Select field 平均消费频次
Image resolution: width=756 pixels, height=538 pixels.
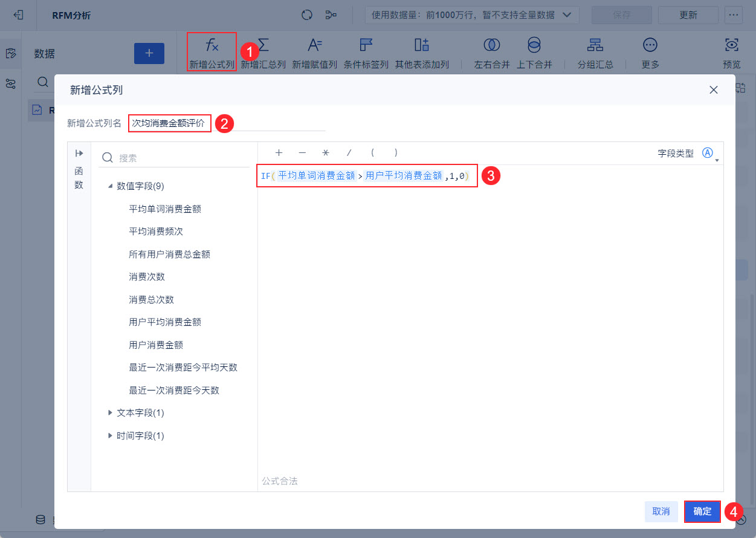click(156, 232)
